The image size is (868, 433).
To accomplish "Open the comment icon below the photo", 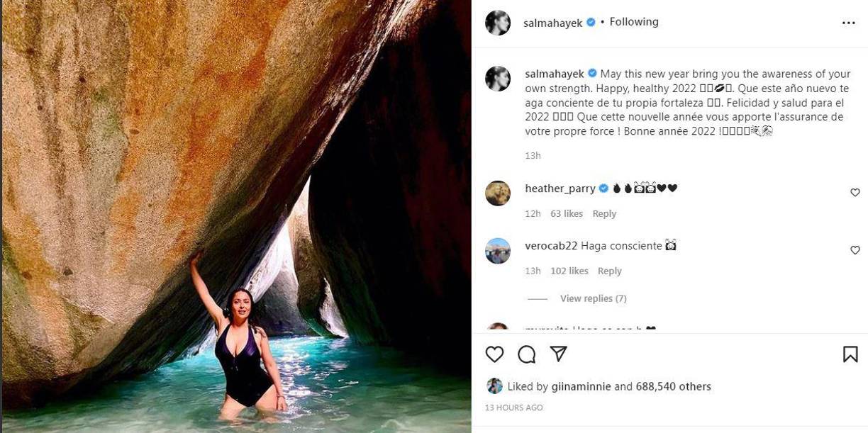I will coord(526,354).
